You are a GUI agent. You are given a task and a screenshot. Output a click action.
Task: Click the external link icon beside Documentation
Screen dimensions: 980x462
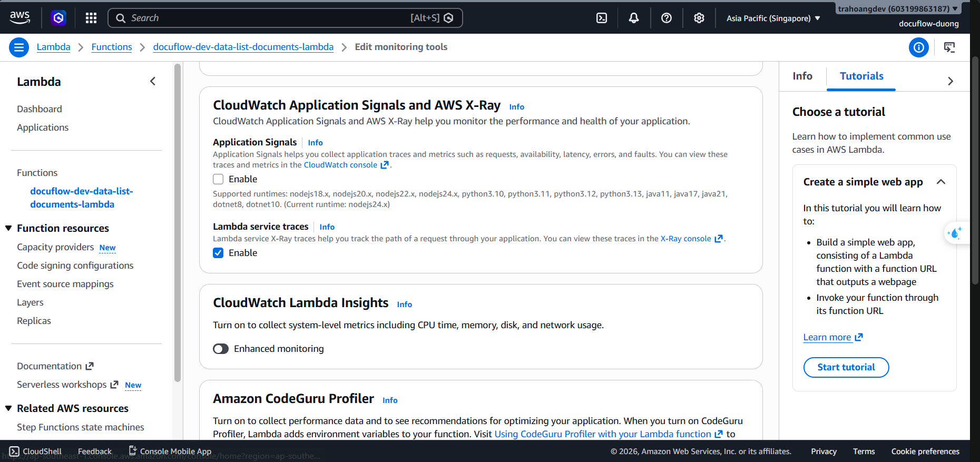[90, 366]
